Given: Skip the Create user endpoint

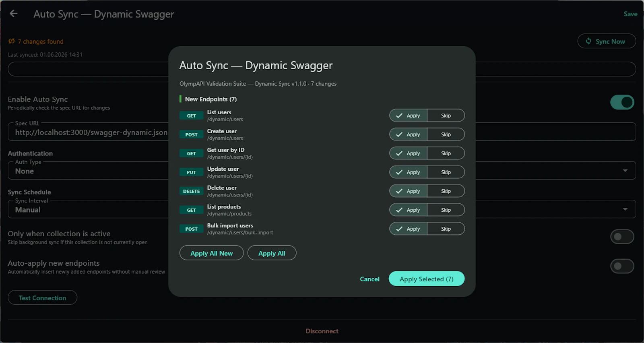Looking at the screenshot, I should [x=446, y=134].
